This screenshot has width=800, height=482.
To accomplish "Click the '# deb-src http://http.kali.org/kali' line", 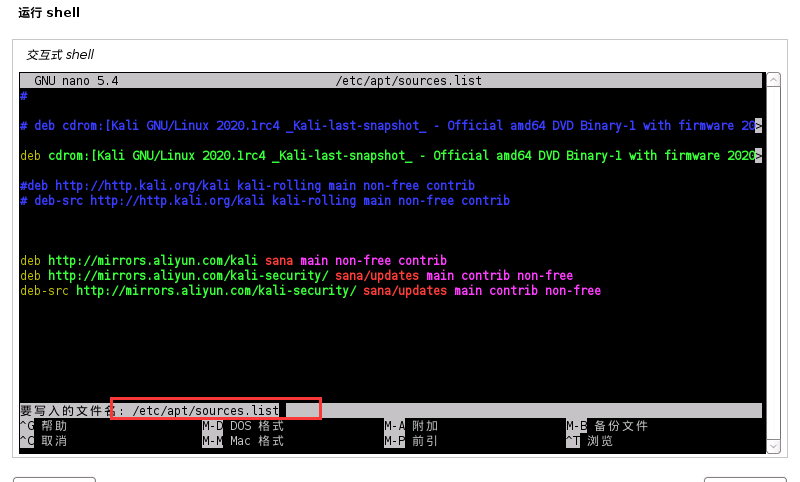I will point(265,200).
